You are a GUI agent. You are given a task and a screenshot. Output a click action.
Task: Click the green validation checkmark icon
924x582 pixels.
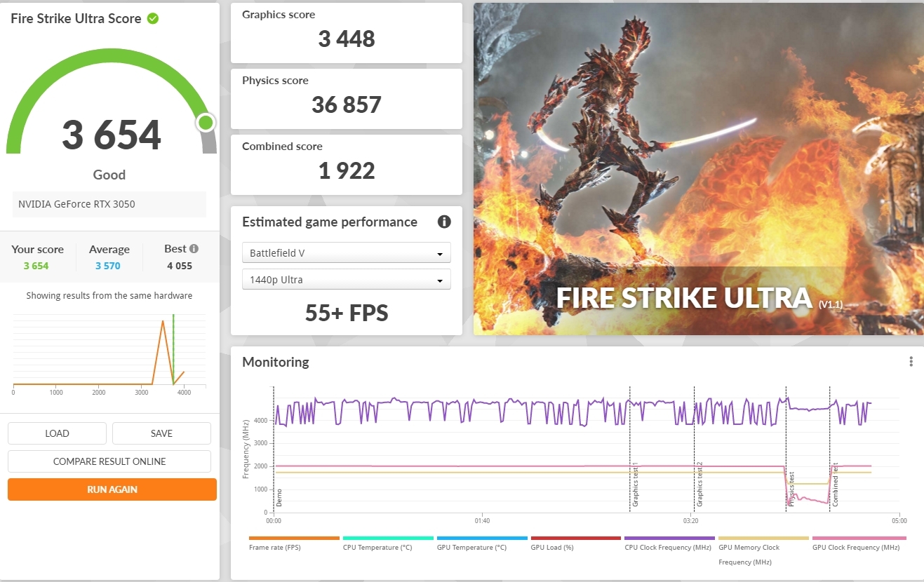(x=153, y=18)
